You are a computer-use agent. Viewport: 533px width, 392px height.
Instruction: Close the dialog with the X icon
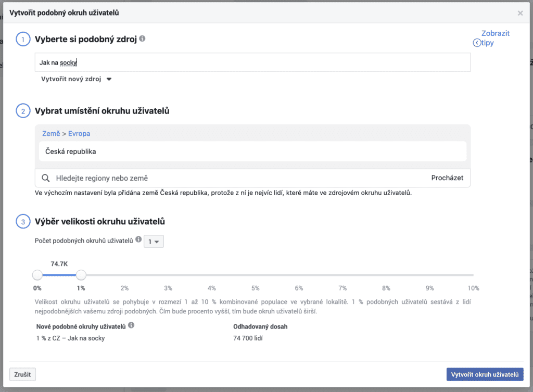point(520,13)
